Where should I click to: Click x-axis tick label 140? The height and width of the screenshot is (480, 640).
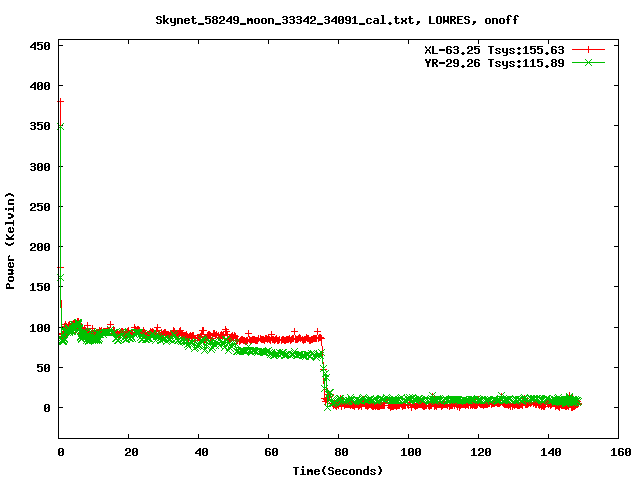pyautogui.click(x=551, y=452)
